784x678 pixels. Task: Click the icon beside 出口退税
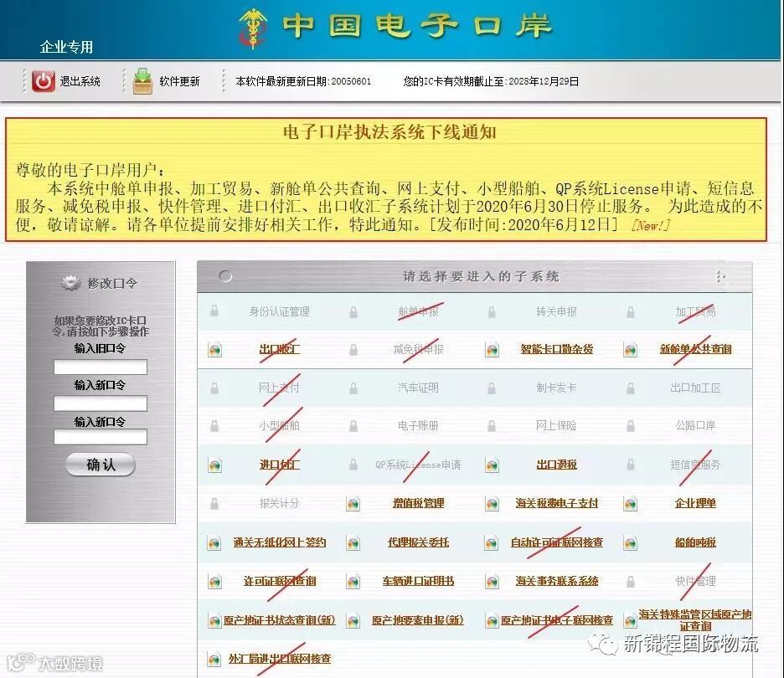pos(492,465)
